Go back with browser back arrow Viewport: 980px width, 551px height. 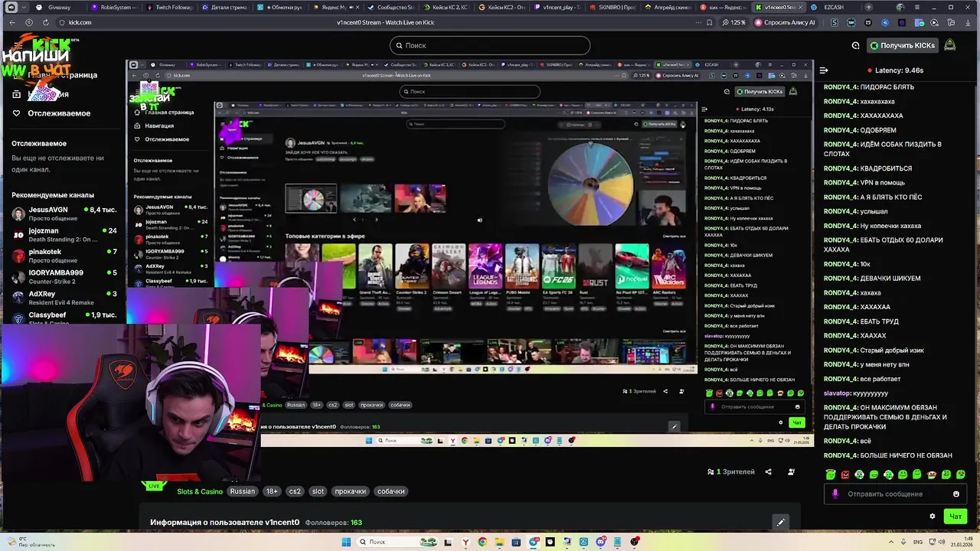pos(11,22)
